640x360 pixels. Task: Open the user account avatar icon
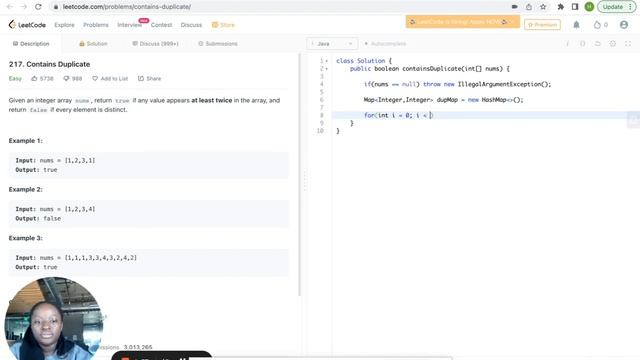[624, 25]
